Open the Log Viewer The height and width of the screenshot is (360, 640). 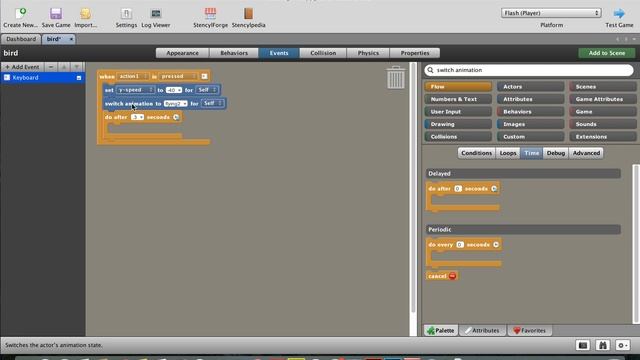pyautogui.click(x=156, y=13)
